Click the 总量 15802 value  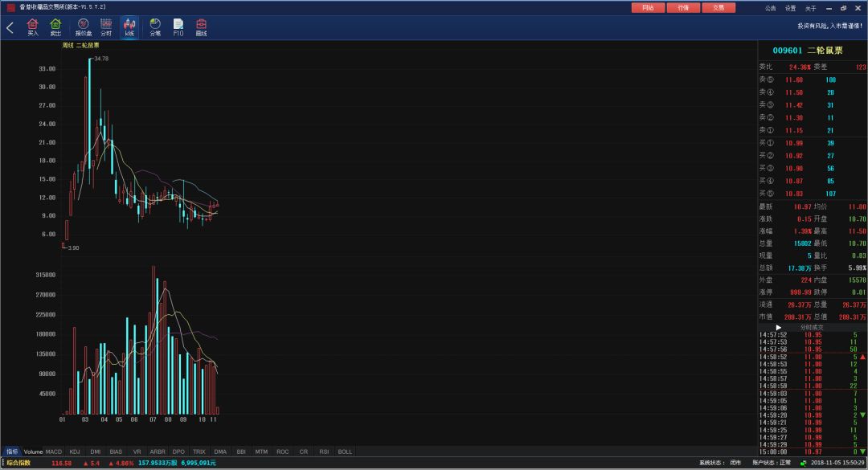tap(802, 243)
